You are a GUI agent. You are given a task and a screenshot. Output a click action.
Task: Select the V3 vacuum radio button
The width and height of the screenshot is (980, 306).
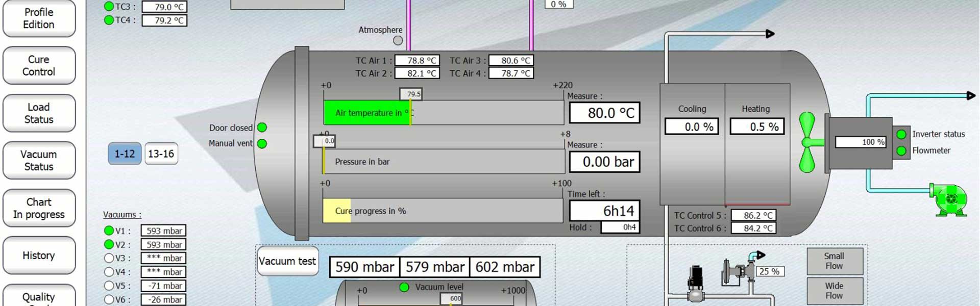(x=109, y=258)
